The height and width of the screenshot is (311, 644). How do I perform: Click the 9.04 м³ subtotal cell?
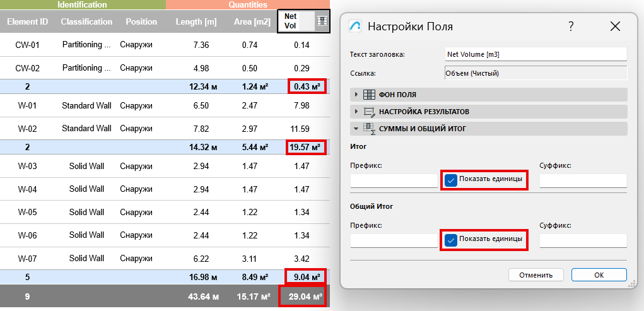tap(305, 276)
